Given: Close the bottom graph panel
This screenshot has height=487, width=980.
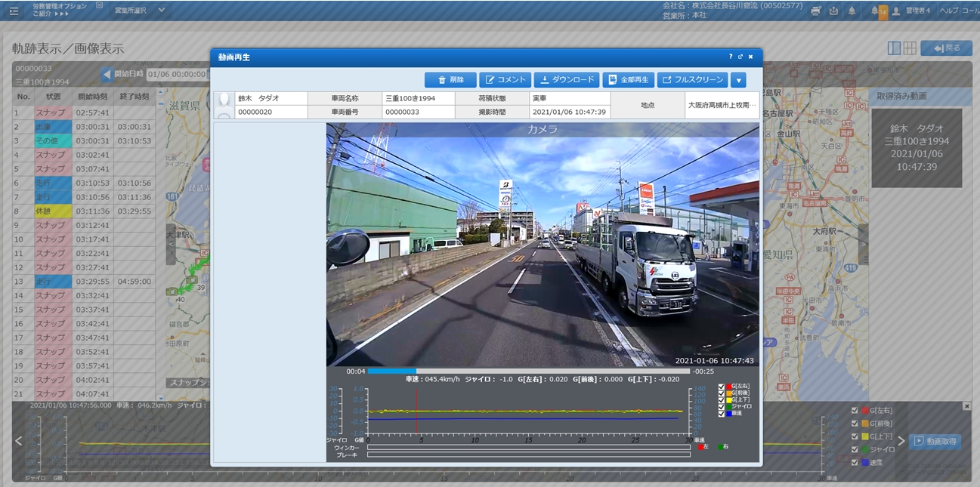Looking at the screenshot, I should [x=966, y=406].
